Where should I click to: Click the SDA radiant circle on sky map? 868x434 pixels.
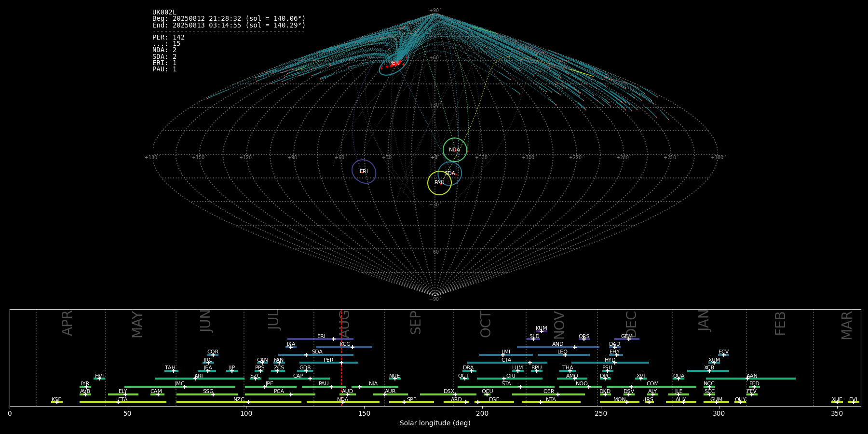click(x=450, y=174)
